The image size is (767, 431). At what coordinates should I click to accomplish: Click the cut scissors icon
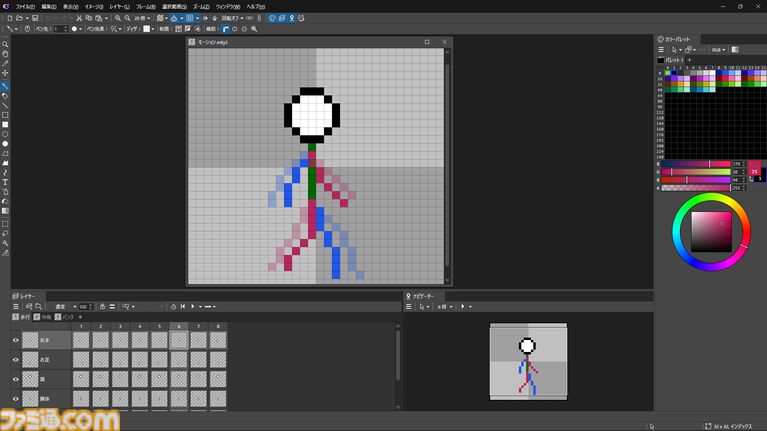79,18
